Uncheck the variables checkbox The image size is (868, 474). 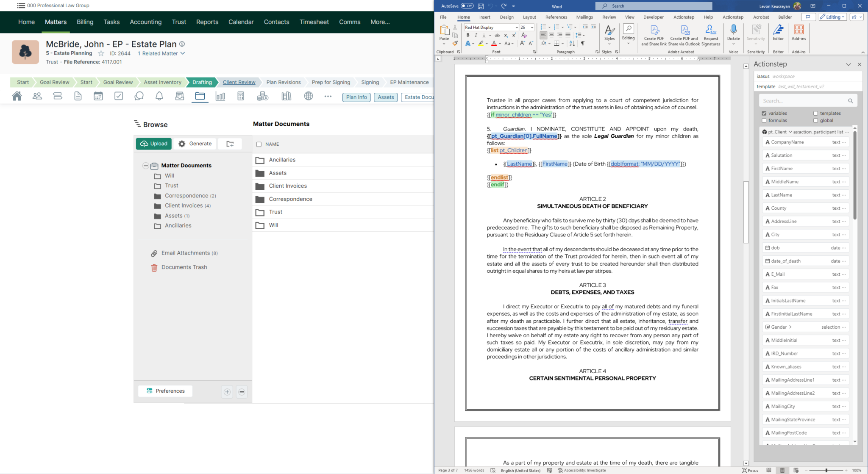click(764, 113)
